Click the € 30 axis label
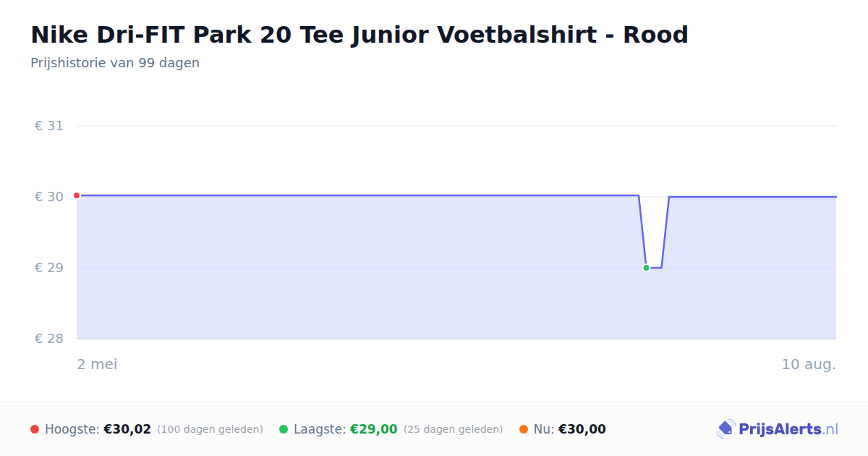The width and height of the screenshot is (868, 456). coord(49,197)
